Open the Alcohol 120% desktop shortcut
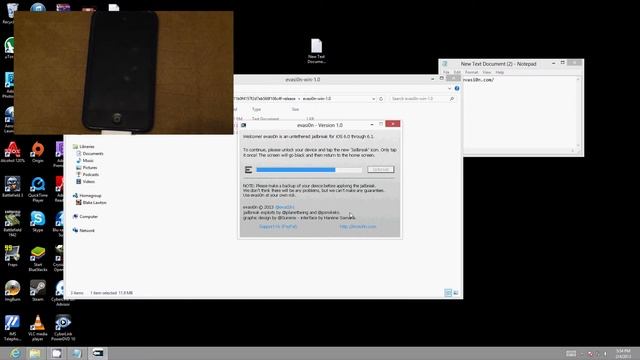Viewport: 640px width, 360px height. coord(12,152)
